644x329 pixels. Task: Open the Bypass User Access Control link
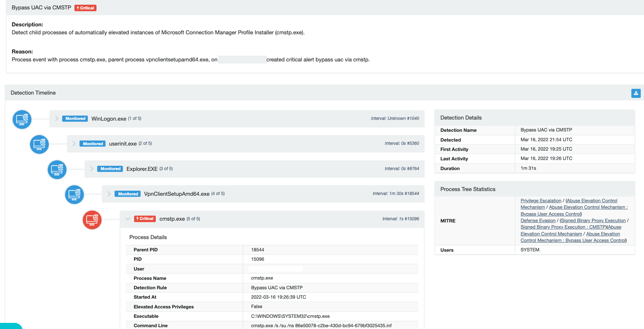coord(550,214)
